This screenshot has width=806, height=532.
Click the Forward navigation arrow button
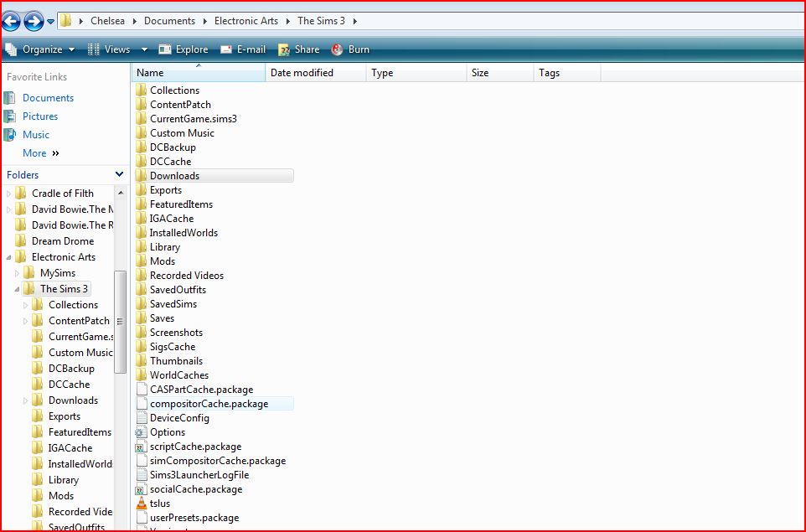point(34,22)
